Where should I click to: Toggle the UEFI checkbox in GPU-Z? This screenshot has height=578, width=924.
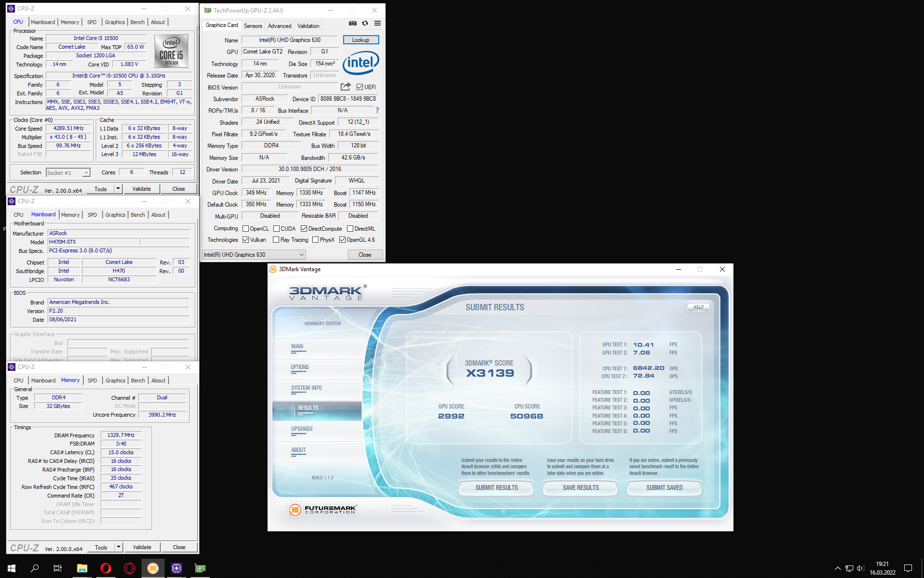359,87
